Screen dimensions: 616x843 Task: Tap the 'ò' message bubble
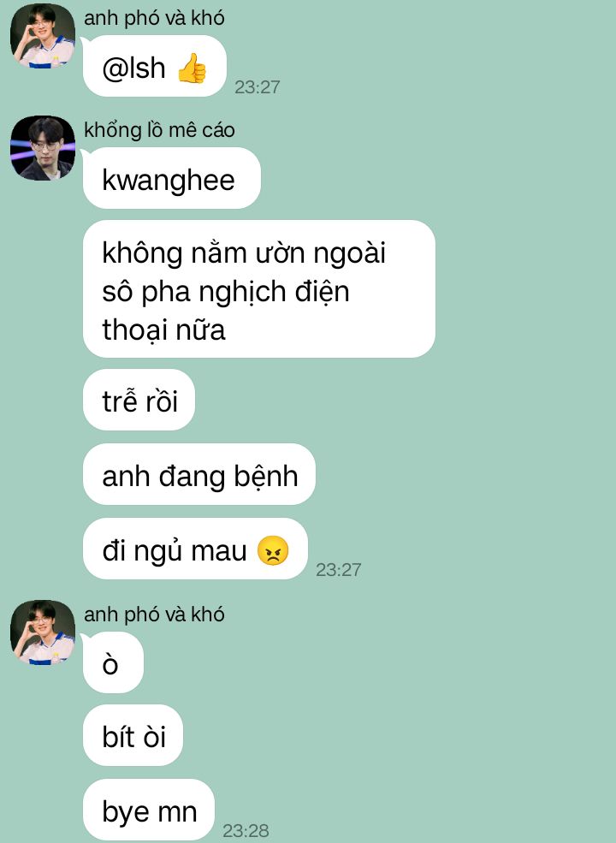point(113,663)
